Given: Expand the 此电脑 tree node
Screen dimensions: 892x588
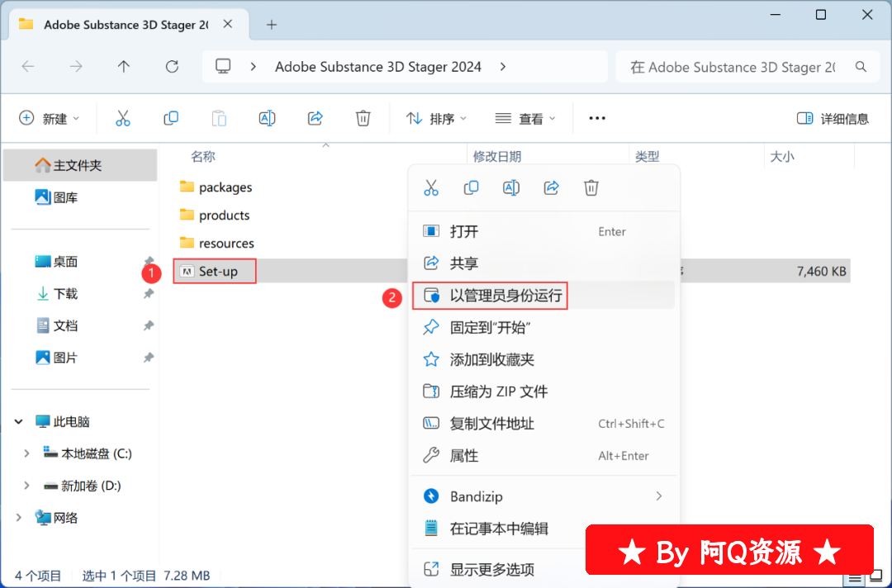Looking at the screenshot, I should tap(19, 422).
